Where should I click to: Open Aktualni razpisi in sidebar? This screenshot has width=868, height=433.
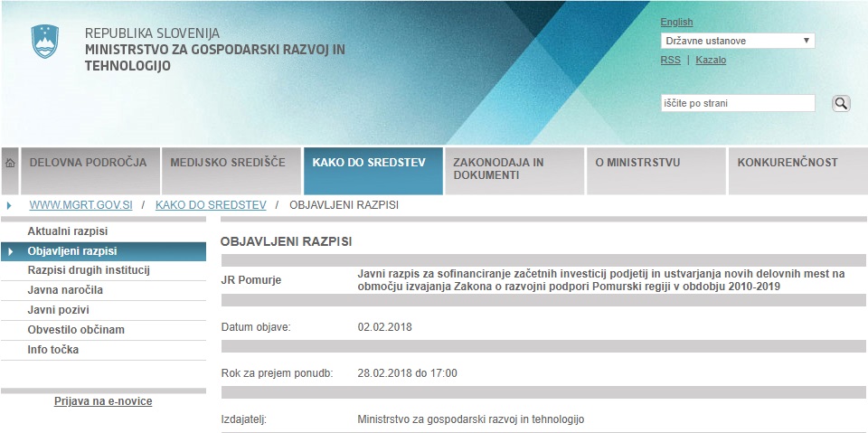click(x=103, y=231)
